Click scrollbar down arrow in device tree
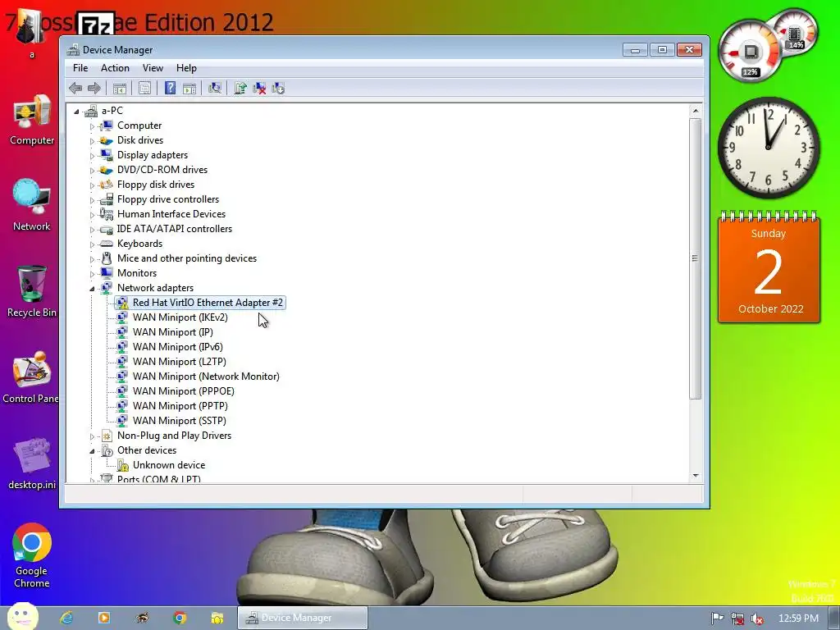Viewport: 840px width, 630px height. point(696,475)
